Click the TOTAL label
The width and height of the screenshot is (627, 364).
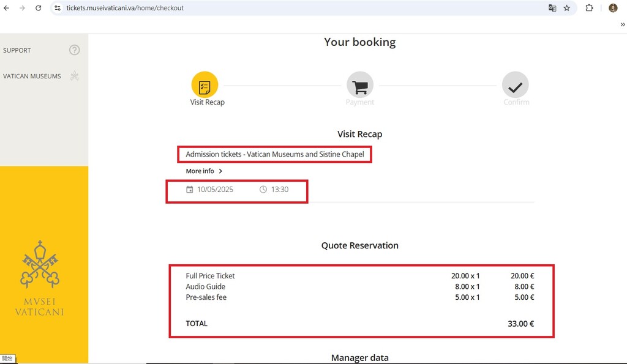[197, 324]
